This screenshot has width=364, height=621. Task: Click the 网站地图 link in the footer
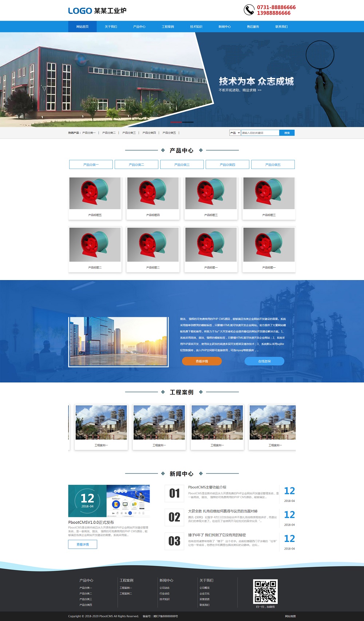tap(290, 616)
